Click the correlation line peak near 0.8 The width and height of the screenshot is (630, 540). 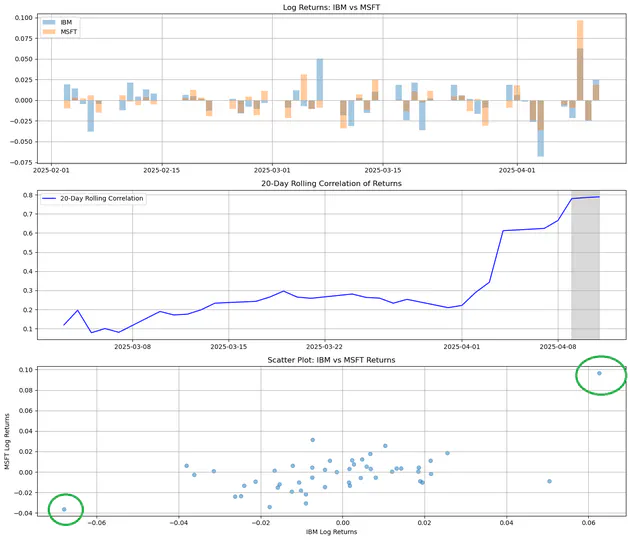click(x=599, y=196)
